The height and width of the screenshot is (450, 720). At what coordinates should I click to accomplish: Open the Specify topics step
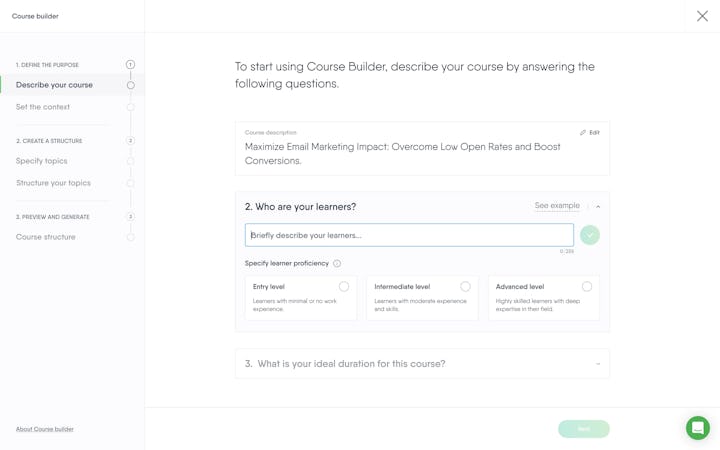point(42,161)
